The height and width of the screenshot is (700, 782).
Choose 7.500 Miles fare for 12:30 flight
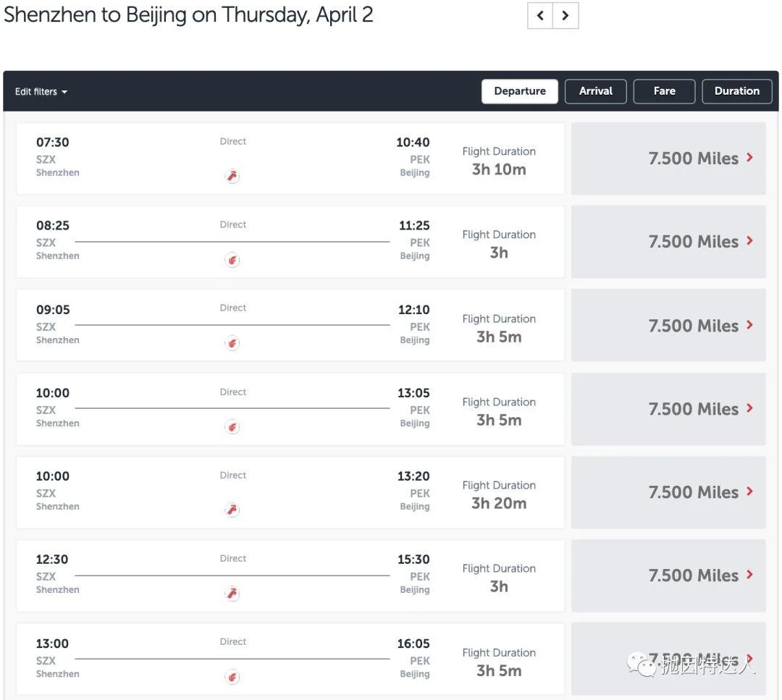(x=693, y=575)
